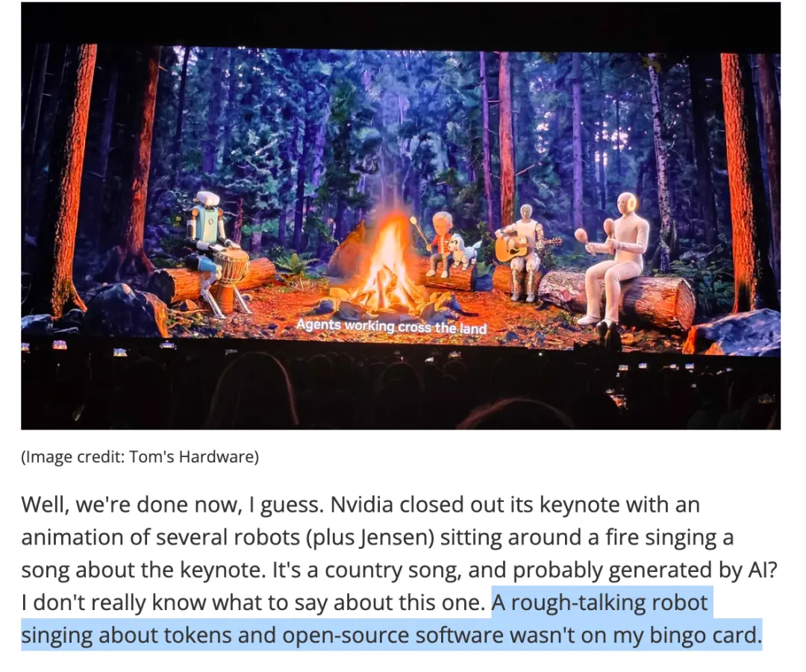Click the guitar-playing robot

525,252
